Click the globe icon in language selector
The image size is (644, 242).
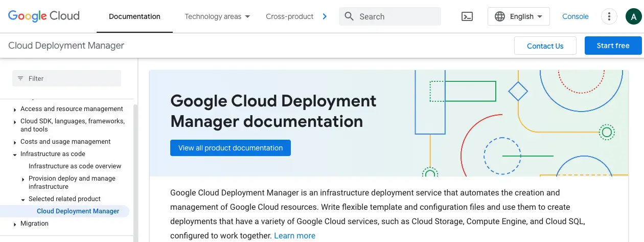pos(500,16)
